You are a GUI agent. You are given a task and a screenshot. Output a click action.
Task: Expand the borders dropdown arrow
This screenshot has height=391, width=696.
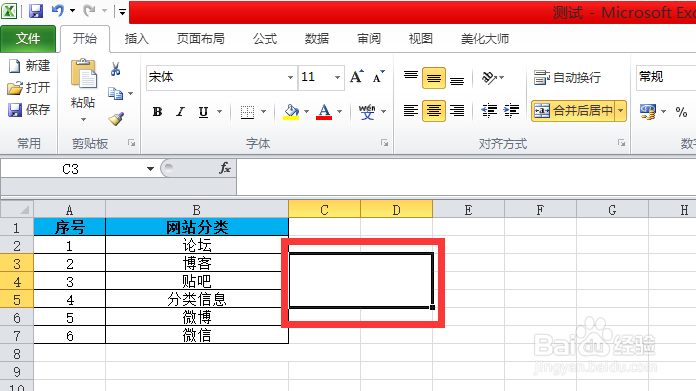[263, 112]
